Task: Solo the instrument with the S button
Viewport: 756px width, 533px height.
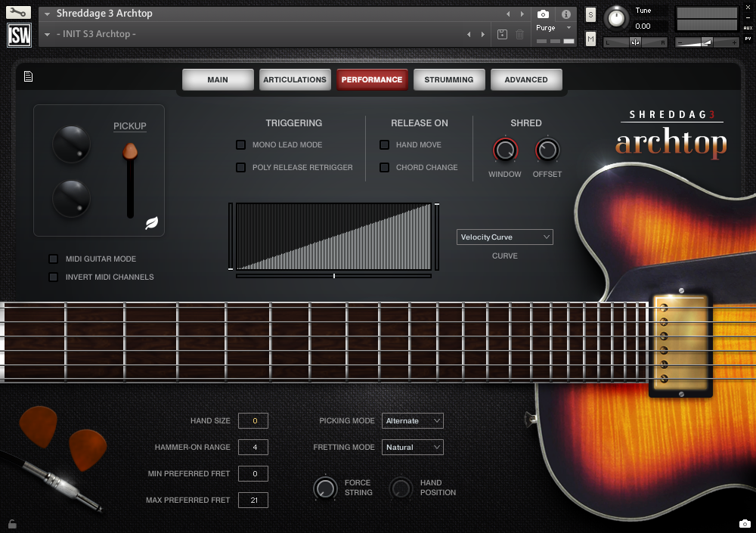Action: [591, 14]
